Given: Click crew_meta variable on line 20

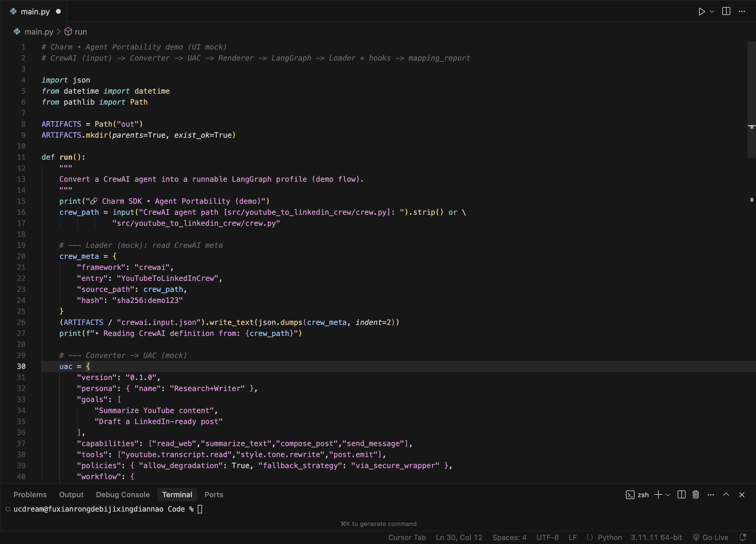Looking at the screenshot, I should tap(79, 256).
